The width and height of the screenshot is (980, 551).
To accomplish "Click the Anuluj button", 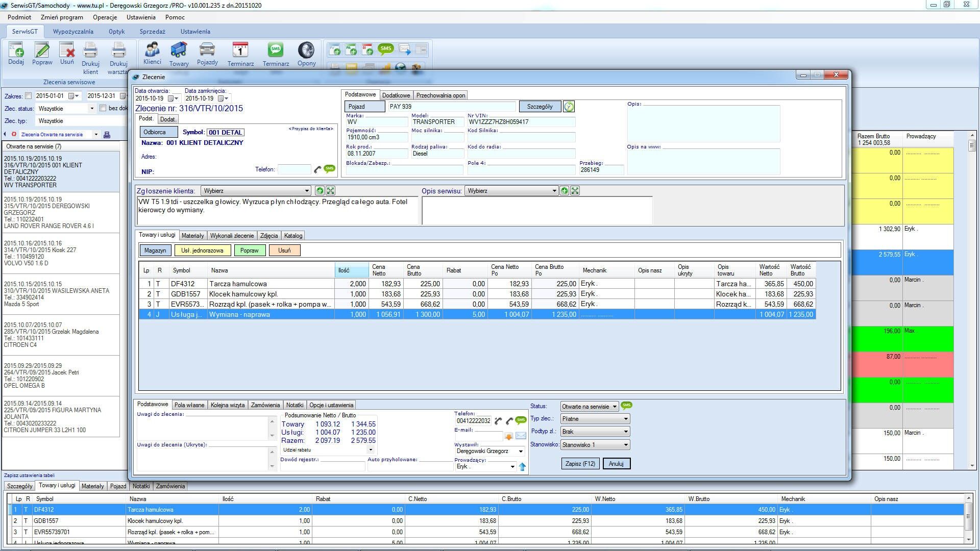I will 616,464.
